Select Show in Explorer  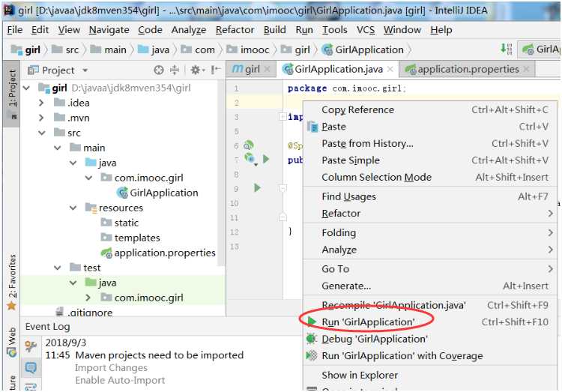430,376
